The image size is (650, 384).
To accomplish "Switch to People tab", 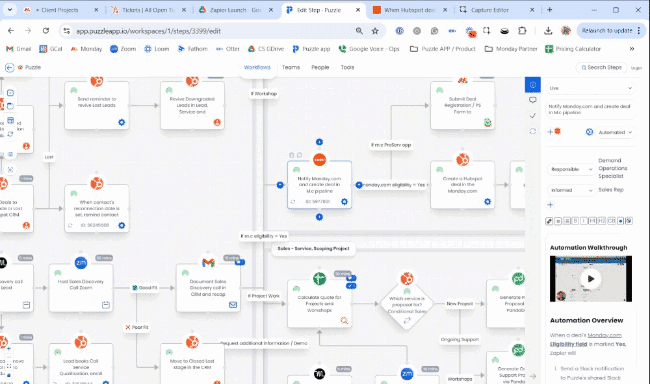I will click(320, 67).
